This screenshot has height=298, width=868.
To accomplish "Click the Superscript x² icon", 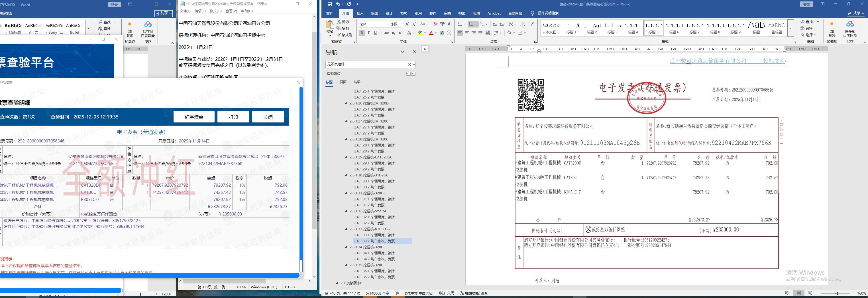I will [x=400, y=33].
